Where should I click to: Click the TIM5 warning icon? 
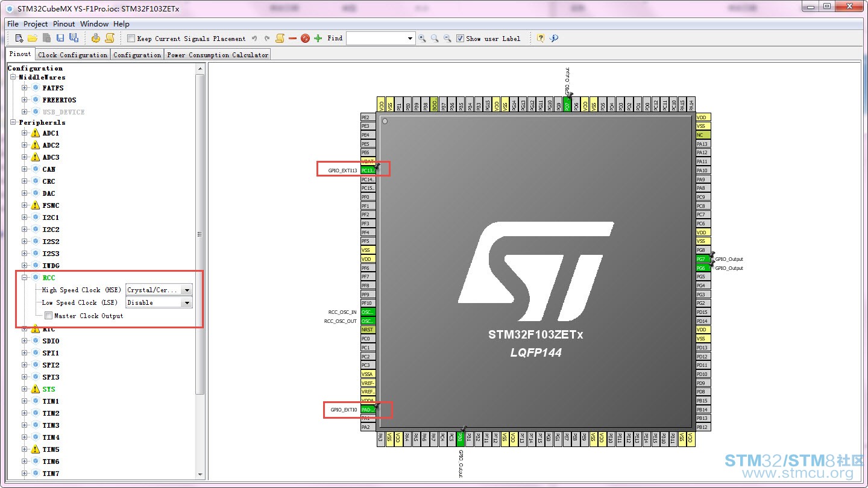coord(36,449)
